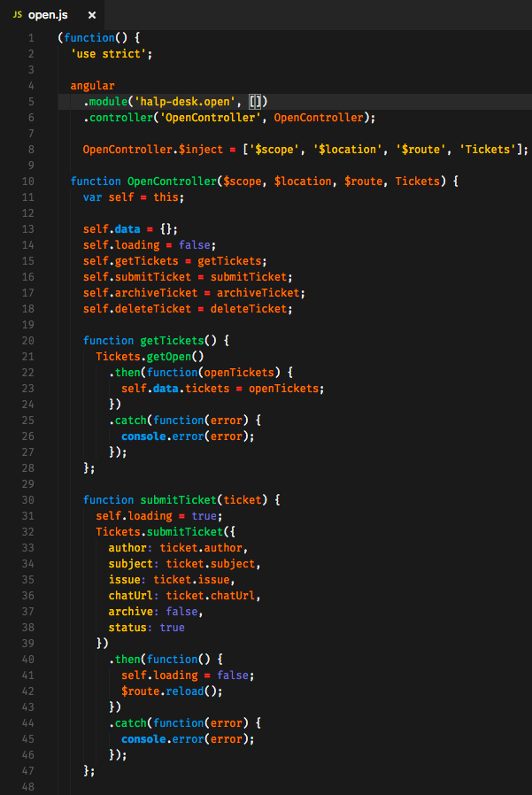Click chatUrl property on line 36
Viewport: 532px width, 795px height.
[131, 596]
